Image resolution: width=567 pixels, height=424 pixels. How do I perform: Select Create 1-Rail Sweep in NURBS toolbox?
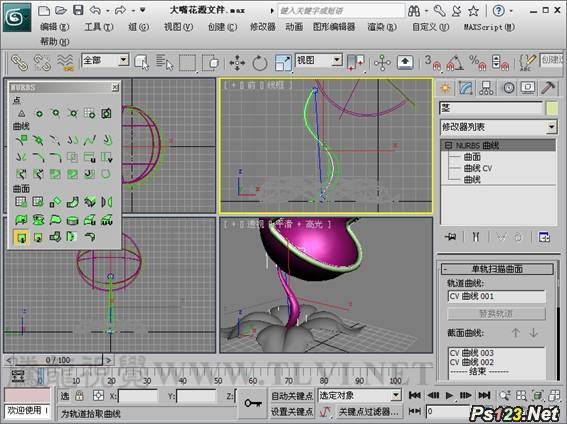[x=21, y=237]
